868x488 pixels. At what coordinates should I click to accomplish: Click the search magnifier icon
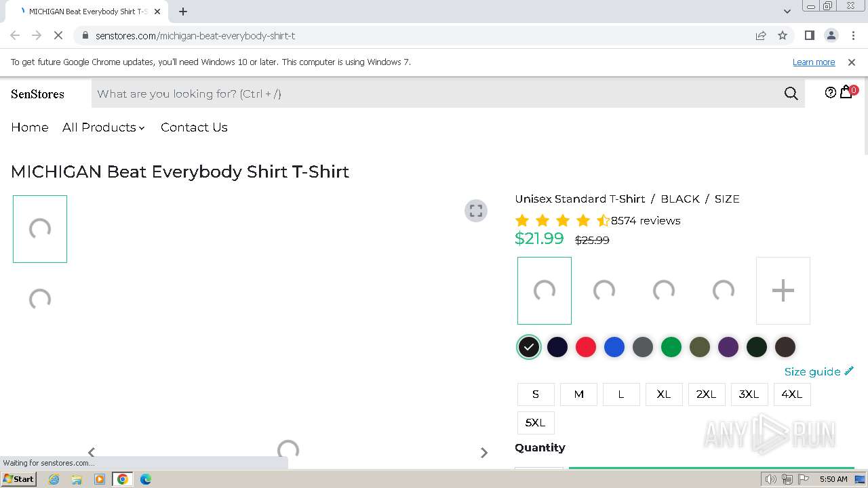coord(791,94)
